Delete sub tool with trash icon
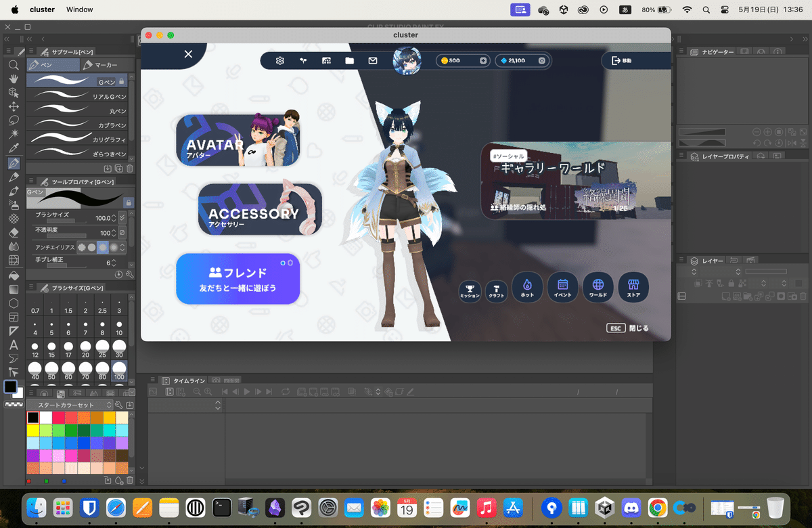The height and width of the screenshot is (528, 812). pyautogui.click(x=130, y=169)
